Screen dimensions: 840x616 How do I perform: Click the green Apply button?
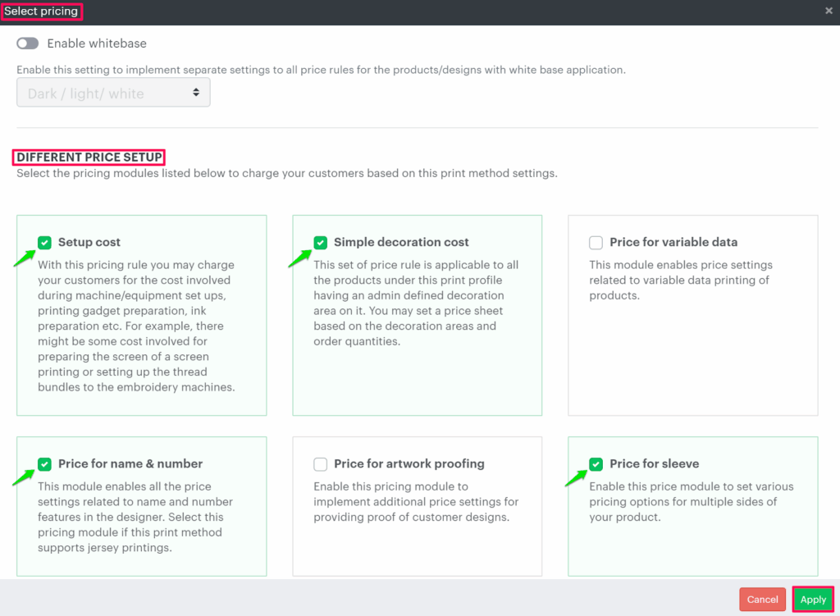(x=812, y=600)
